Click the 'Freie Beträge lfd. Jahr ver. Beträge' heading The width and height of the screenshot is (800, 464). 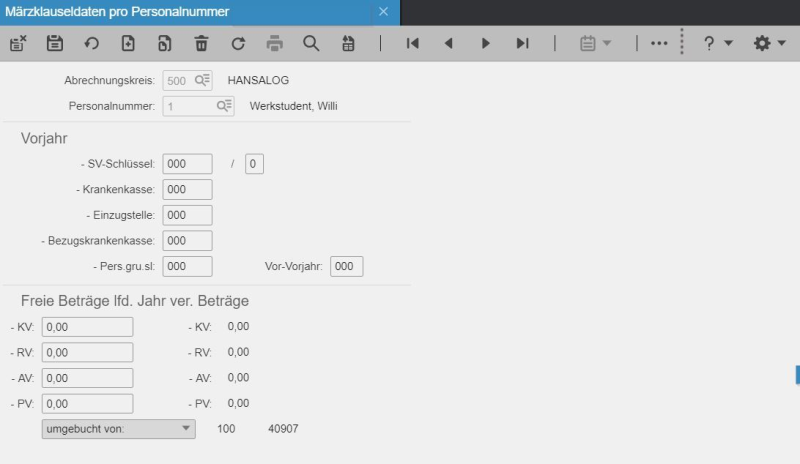pos(135,301)
